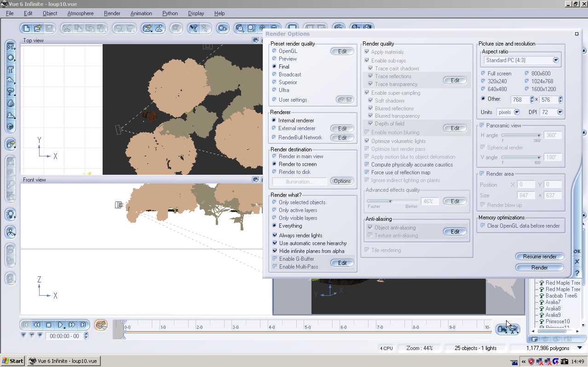Click the sphere primitive tool icon
588x367 pixels.
click(11, 58)
